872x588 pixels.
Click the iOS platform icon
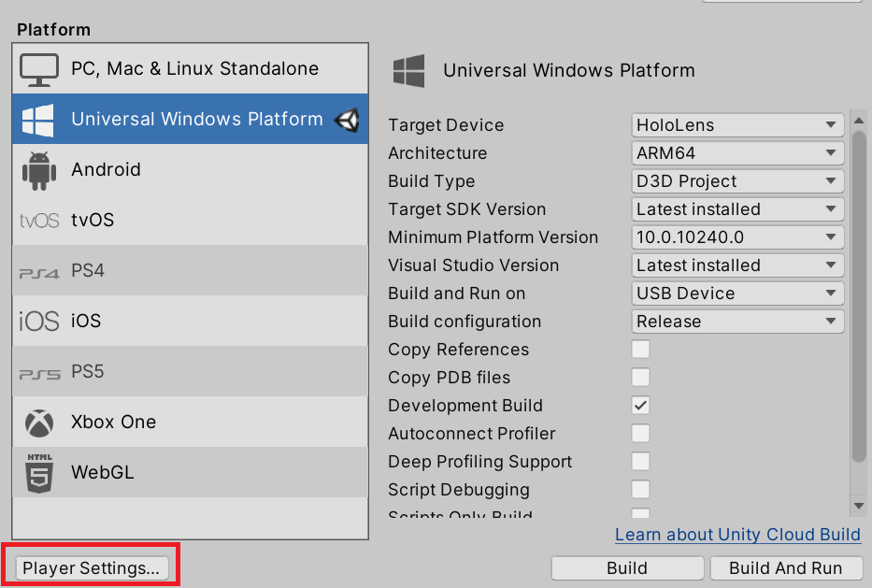pyautogui.click(x=39, y=322)
